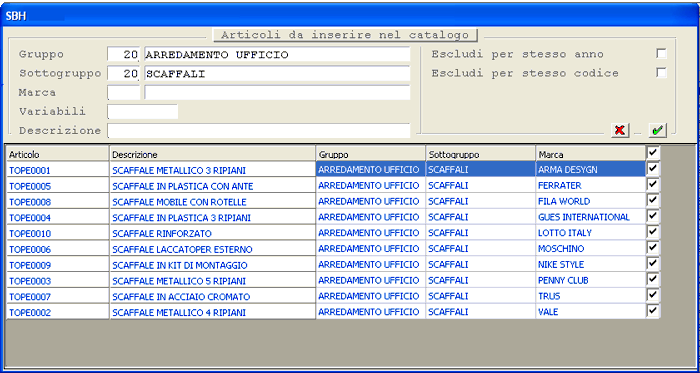This screenshot has width=700, height=373.
Task: Click the Gruppo column header in table
Action: coord(371,154)
